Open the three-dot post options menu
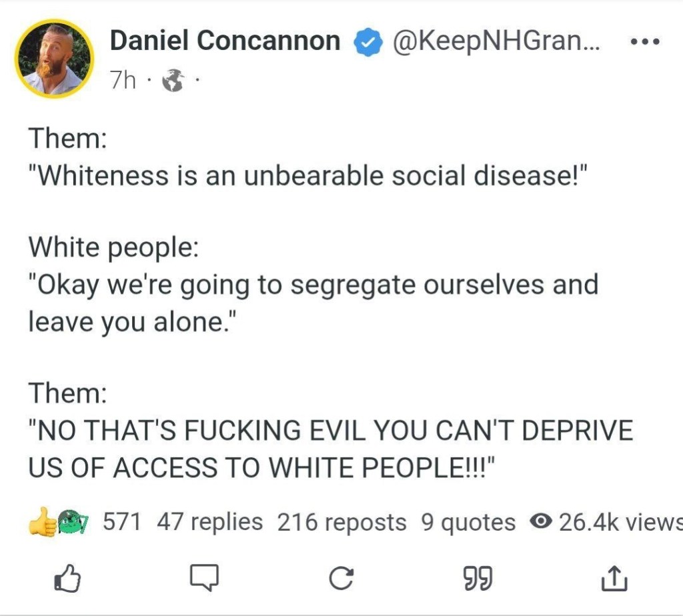683x616 pixels. pos(645,42)
